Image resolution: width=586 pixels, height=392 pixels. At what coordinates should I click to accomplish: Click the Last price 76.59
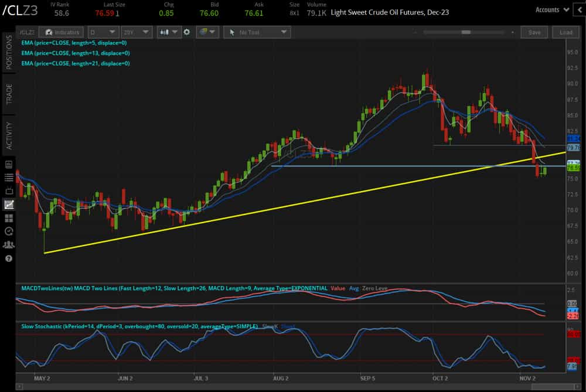tap(105, 13)
